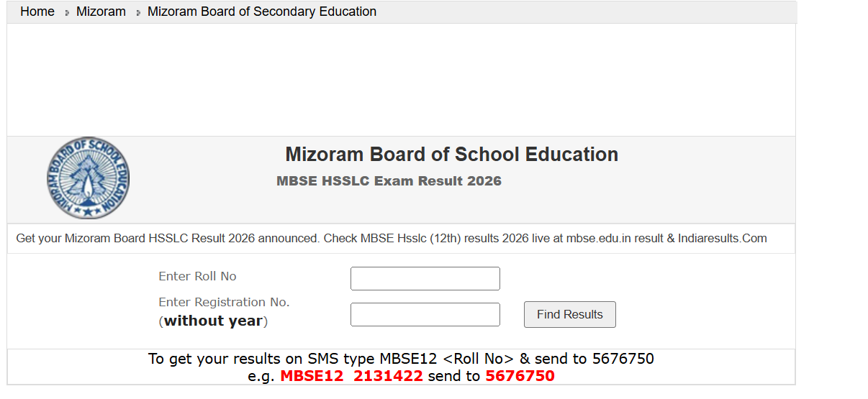
Task: Click the Mizoram Board of School Education heading
Action: coord(451,155)
